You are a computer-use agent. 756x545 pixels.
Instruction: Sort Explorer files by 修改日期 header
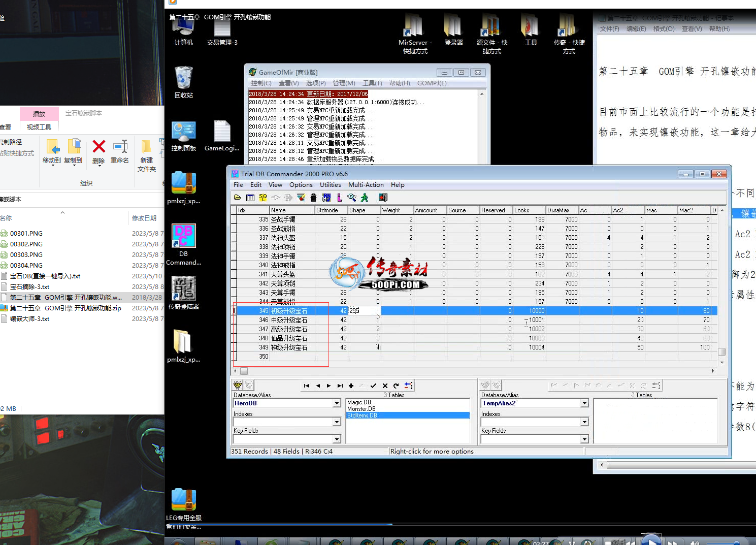145,218
